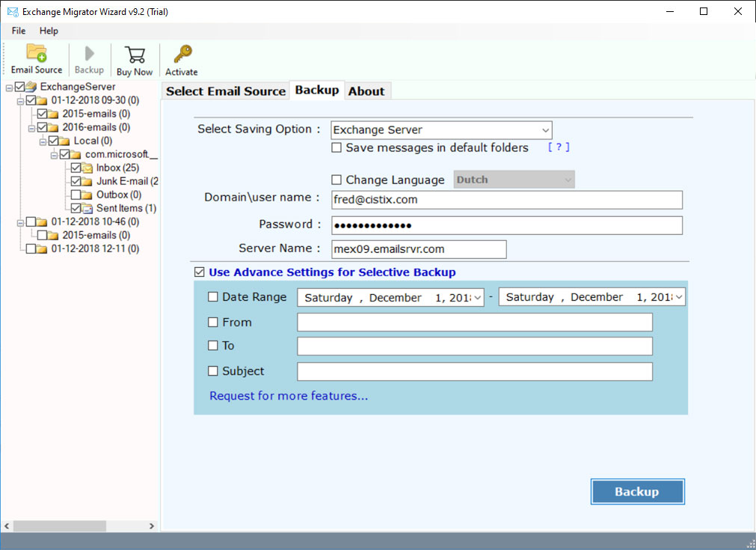Select the Junk E-mail folder icon
The width and height of the screenshot is (756, 550).
(87, 181)
